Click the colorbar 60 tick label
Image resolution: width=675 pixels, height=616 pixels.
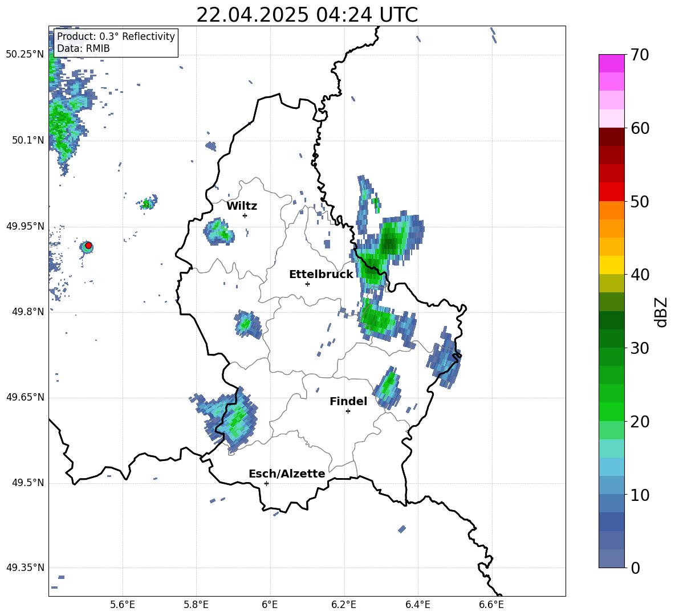coord(640,128)
